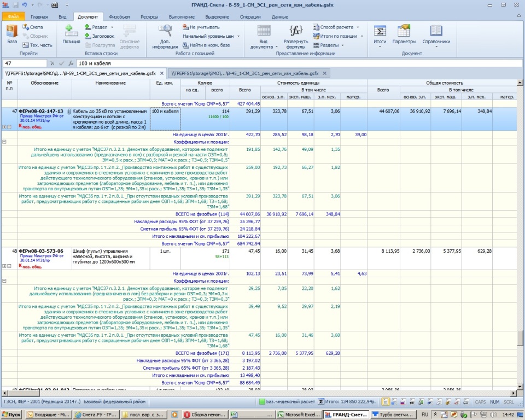Insert a new Позиция row
Viewport: 525px width, 420px height.
pos(71,34)
